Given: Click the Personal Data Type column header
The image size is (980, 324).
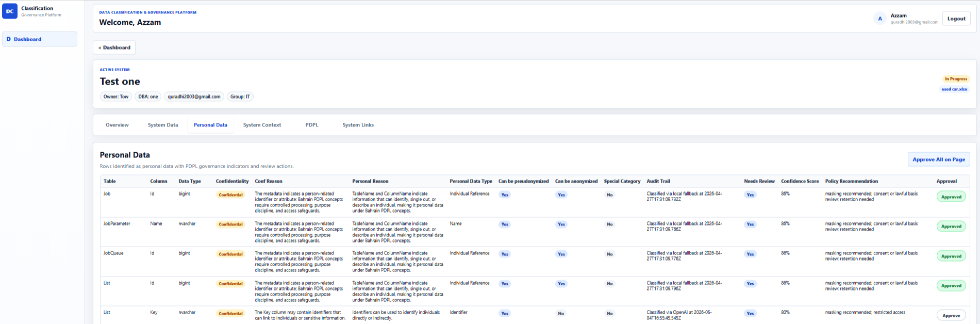Looking at the screenshot, I should click(471, 181).
